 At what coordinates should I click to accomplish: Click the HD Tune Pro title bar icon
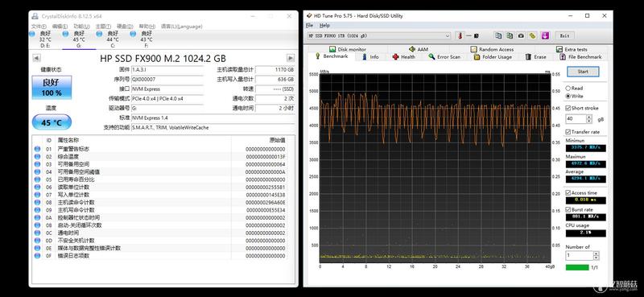(x=309, y=16)
